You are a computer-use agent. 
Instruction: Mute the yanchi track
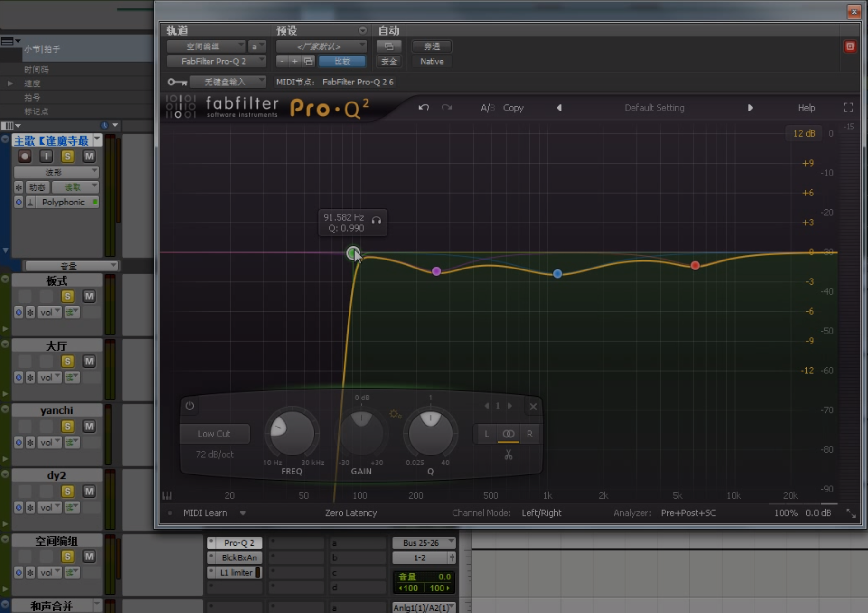[89, 427]
